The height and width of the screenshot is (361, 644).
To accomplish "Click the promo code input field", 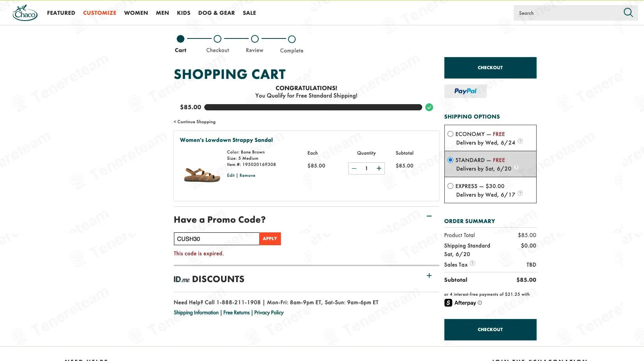I will 216,239.
